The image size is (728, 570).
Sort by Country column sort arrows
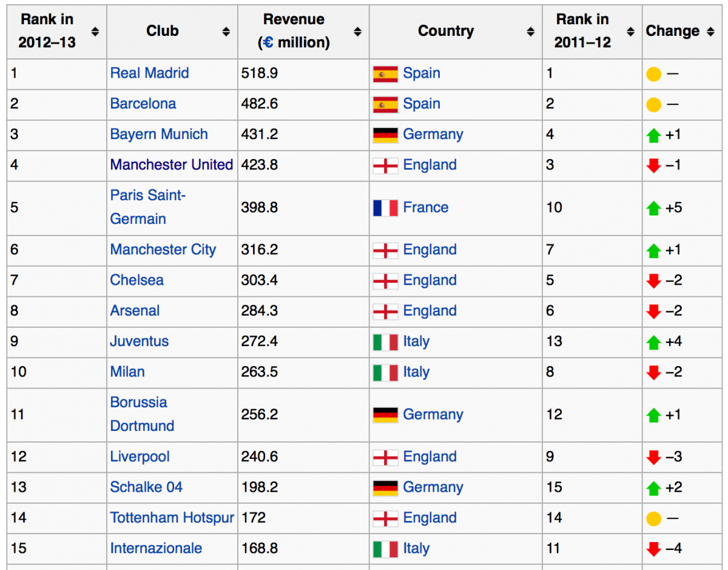coord(531,32)
